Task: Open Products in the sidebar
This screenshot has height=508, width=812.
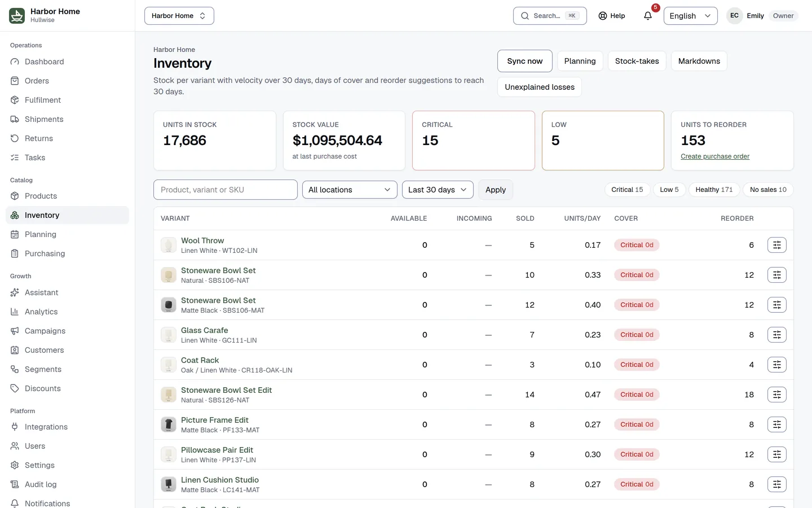Action: click(x=67, y=196)
